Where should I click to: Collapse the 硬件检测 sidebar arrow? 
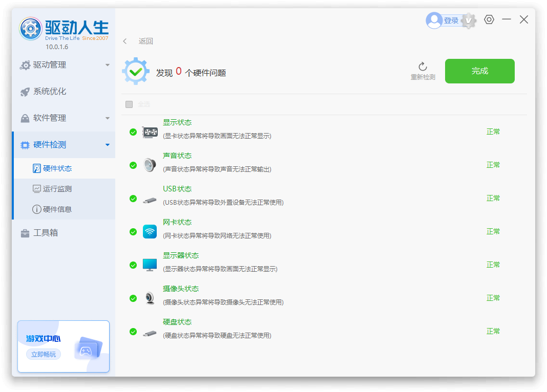click(108, 145)
